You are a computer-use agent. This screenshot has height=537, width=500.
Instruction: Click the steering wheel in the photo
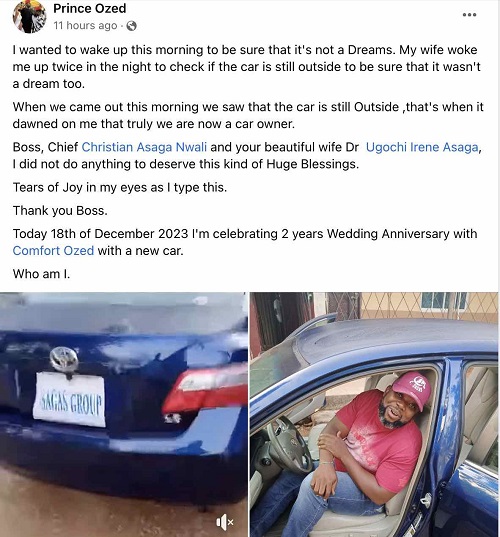(288, 444)
